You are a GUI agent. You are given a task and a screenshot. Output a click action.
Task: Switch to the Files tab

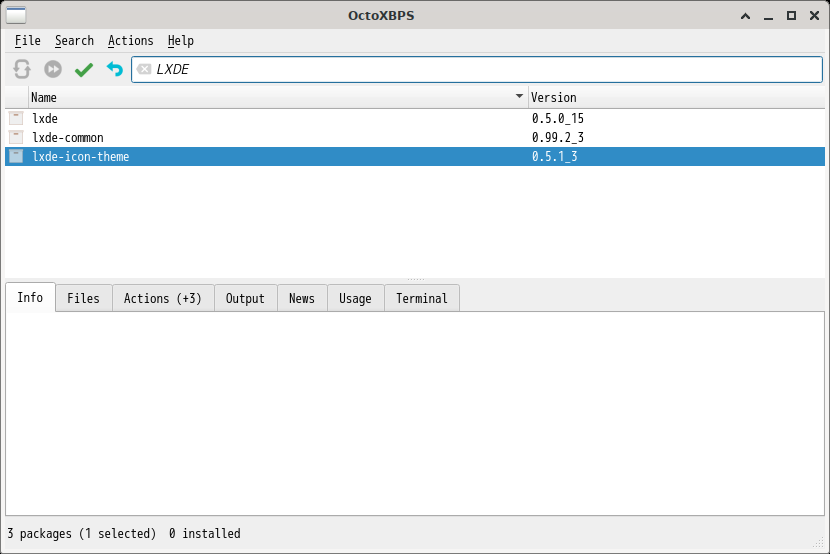pyautogui.click(x=83, y=298)
